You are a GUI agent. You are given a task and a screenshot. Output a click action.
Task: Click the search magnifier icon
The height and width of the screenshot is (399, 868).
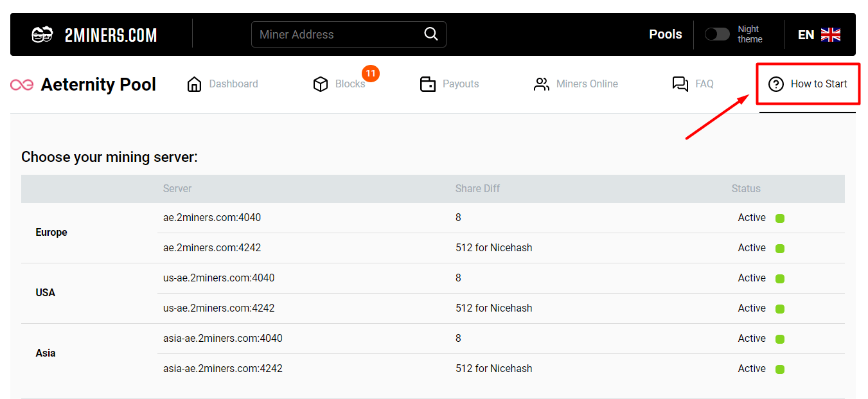tap(430, 34)
